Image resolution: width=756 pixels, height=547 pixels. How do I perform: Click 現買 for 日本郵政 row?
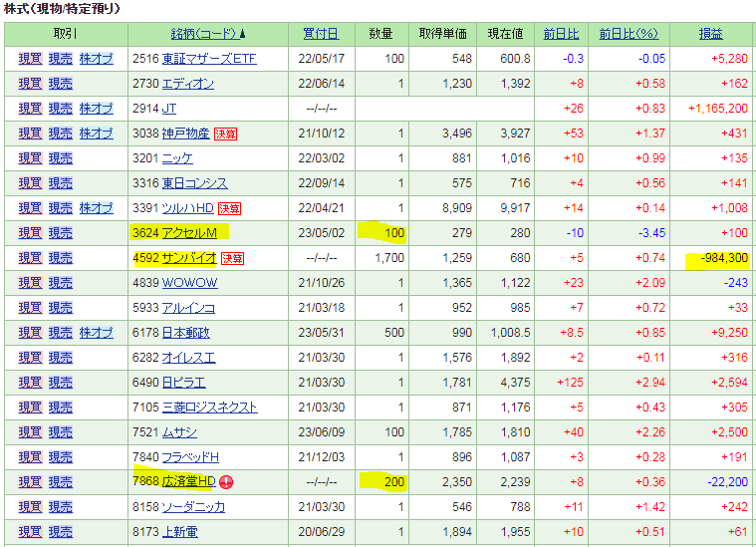(x=30, y=333)
